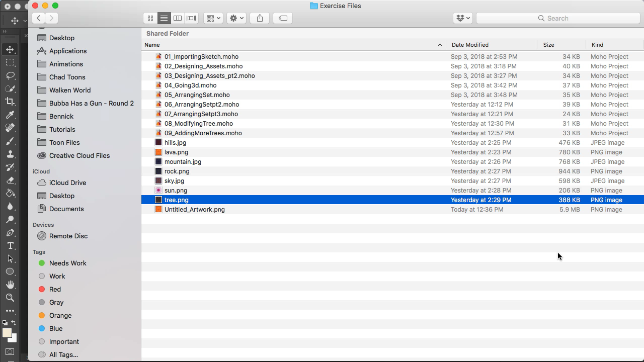Viewport: 644px width, 362px height.
Task: Click the Finder Share icon
Action: [x=260, y=18]
